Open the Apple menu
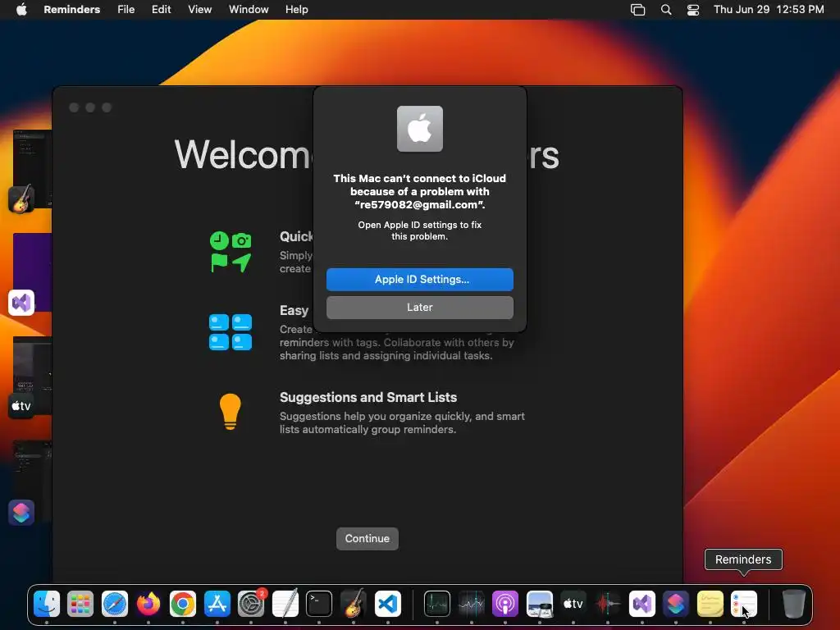This screenshot has width=840, height=630. [x=21, y=10]
